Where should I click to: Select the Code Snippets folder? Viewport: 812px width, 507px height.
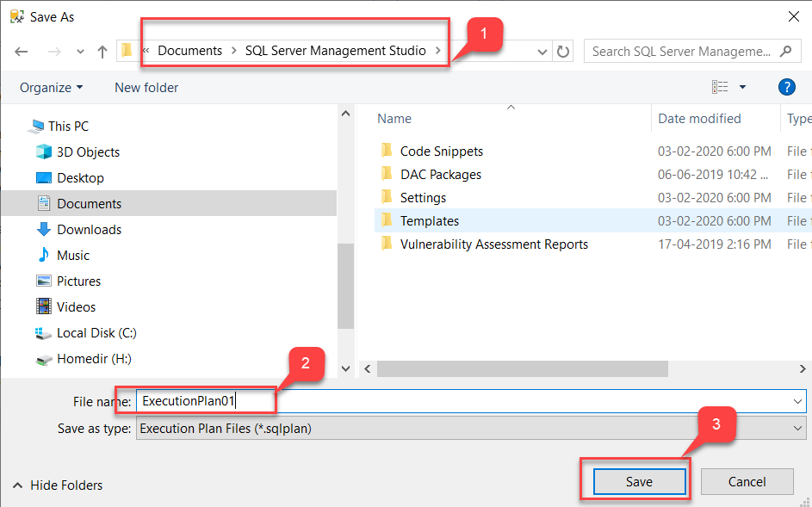point(441,151)
